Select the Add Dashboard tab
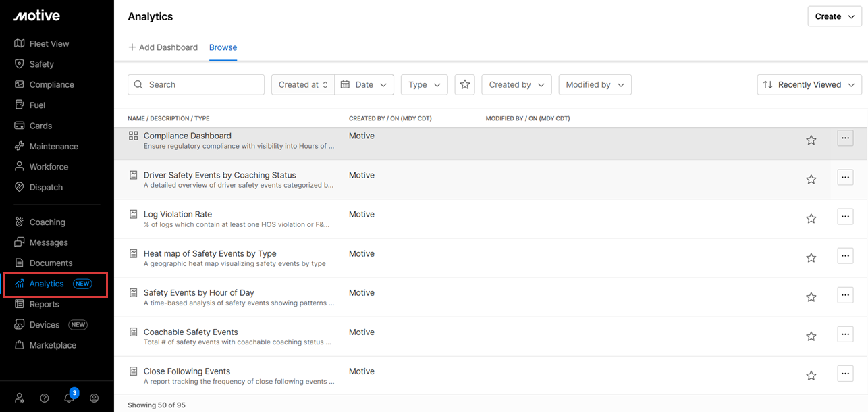Image resolution: width=868 pixels, height=412 pixels. point(163,47)
